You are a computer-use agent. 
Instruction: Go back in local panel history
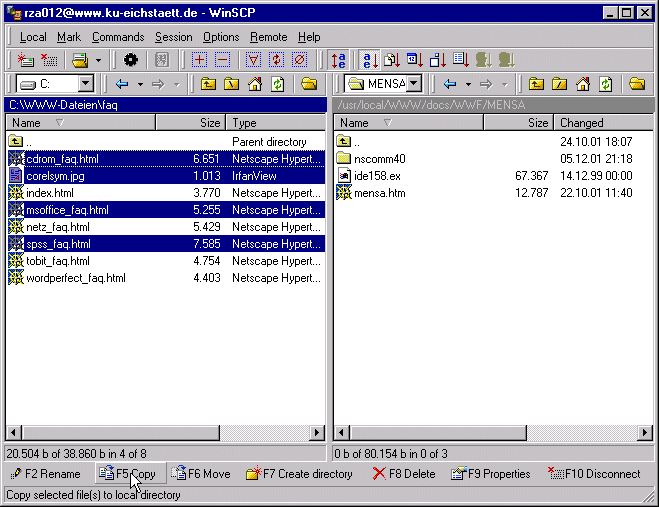click(x=122, y=84)
